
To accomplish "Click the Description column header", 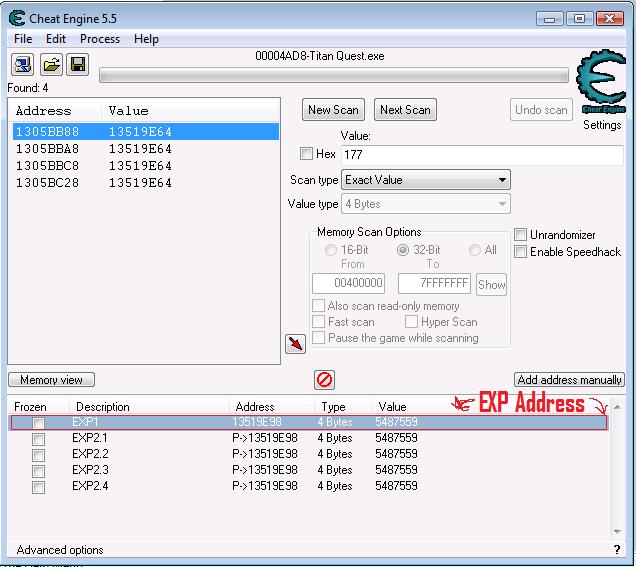I will 103,407.
